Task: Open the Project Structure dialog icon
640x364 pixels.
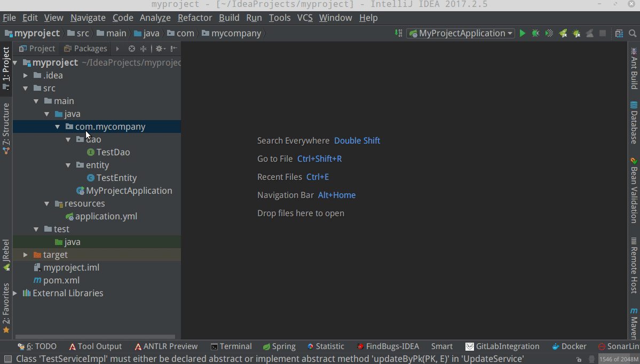Action: pyautogui.click(x=619, y=34)
